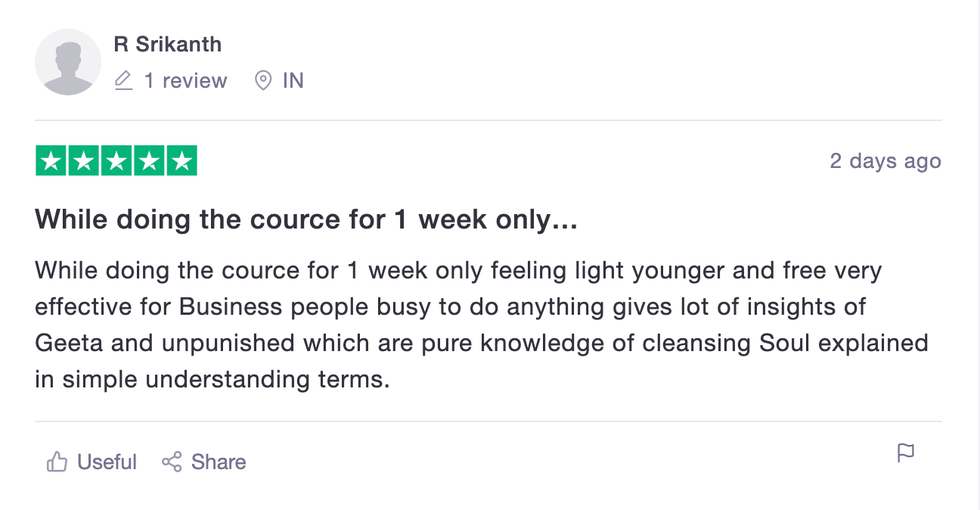
Task: Click the share network icon
Action: 172,462
